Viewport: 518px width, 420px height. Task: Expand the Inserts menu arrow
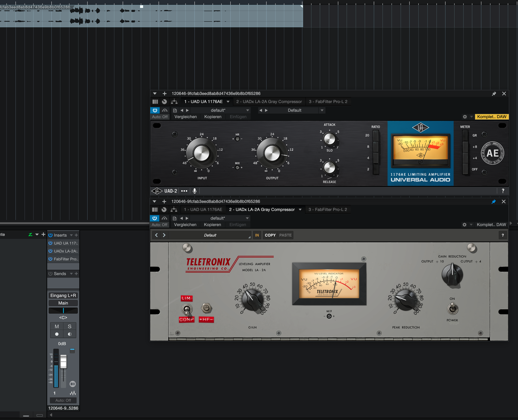pyautogui.click(x=71, y=235)
